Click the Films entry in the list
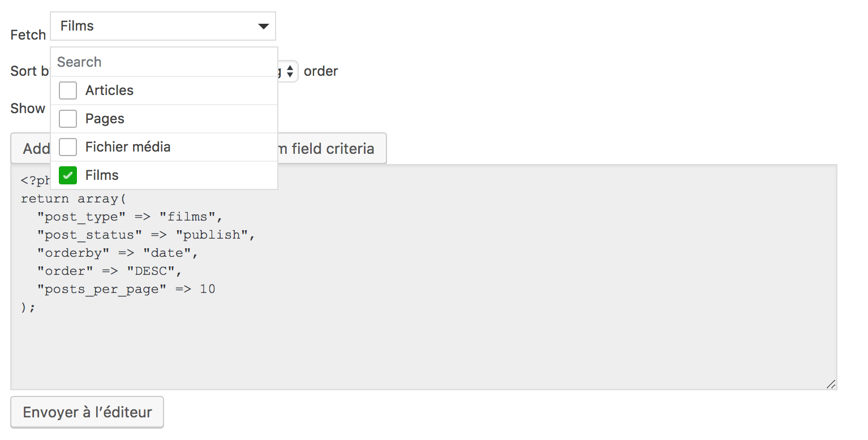This screenshot has height=440, width=868. point(102,175)
